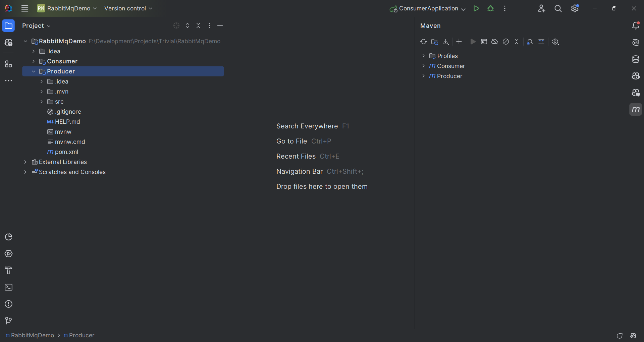Open the Database tool window

(x=636, y=59)
